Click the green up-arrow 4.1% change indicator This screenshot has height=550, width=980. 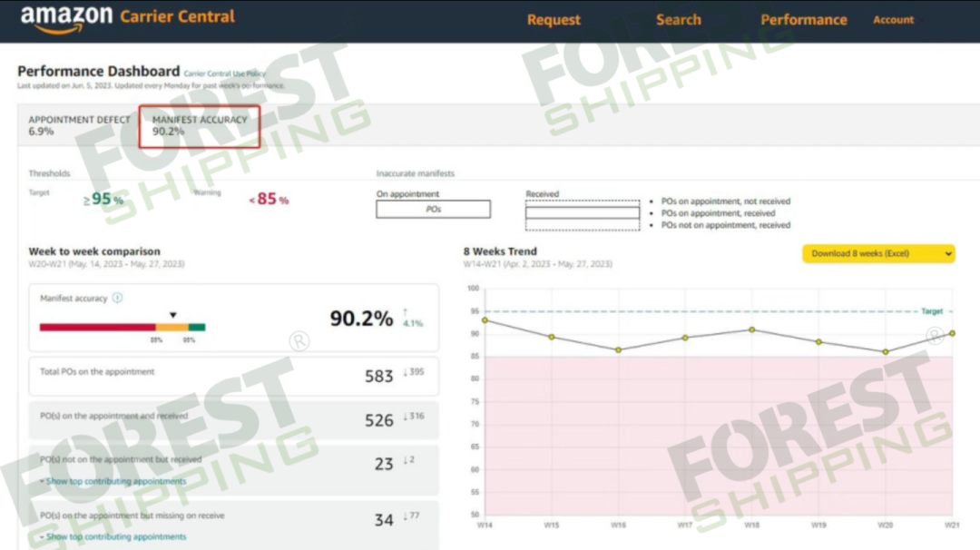412,318
